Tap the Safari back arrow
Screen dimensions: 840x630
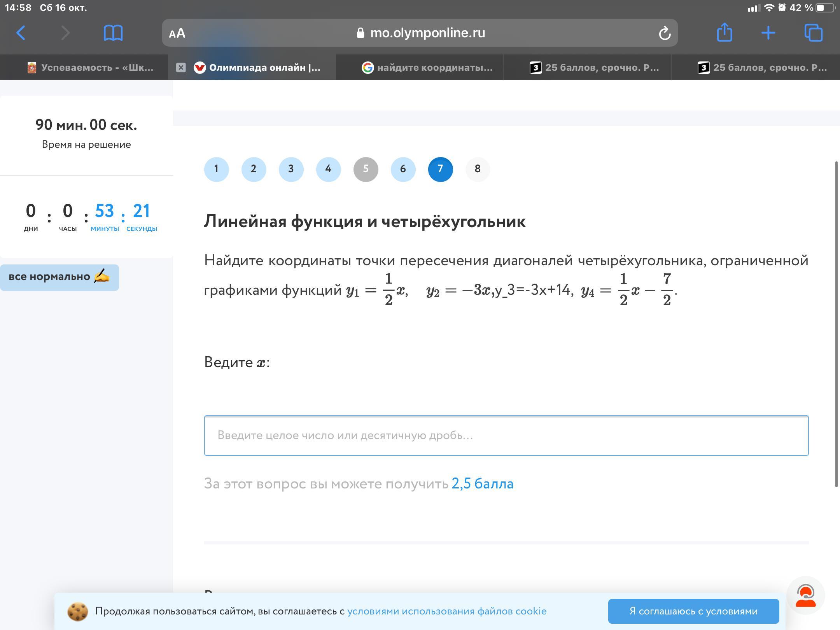click(21, 33)
